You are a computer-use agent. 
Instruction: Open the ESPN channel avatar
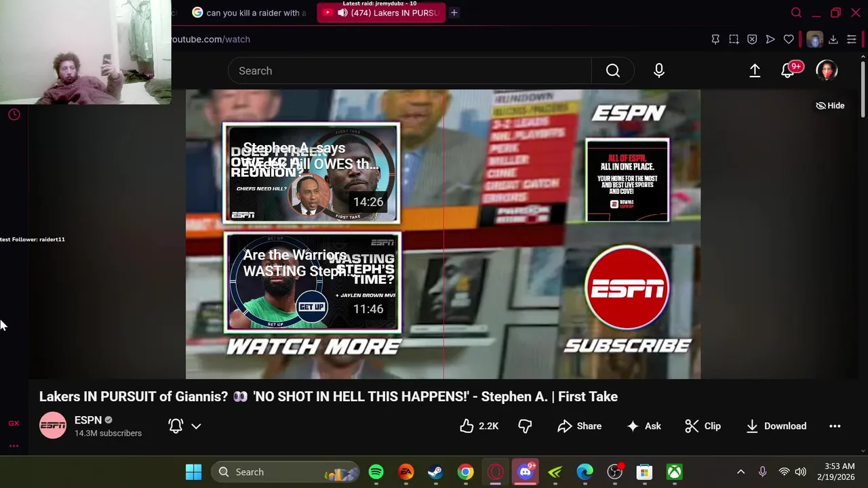(x=53, y=426)
